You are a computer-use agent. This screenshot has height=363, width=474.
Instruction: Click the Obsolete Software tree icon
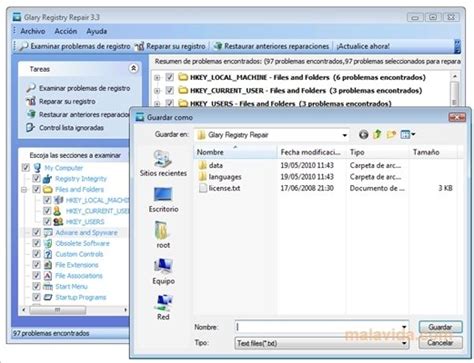[x=48, y=243]
